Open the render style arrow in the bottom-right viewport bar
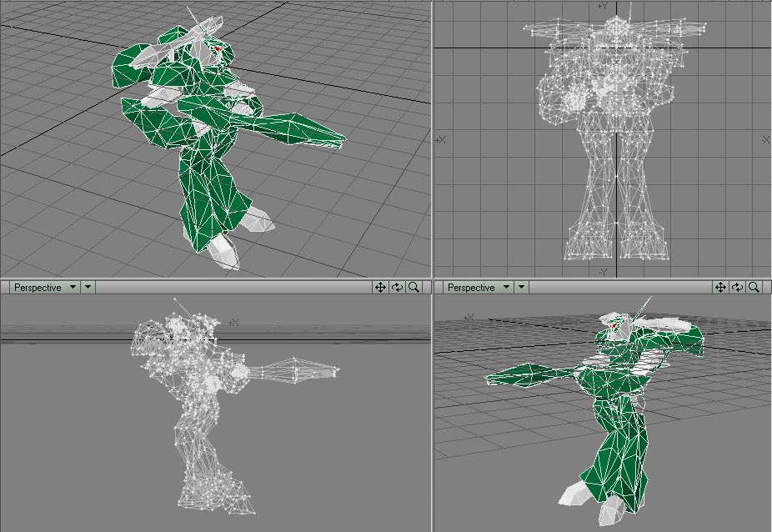 click(x=521, y=287)
